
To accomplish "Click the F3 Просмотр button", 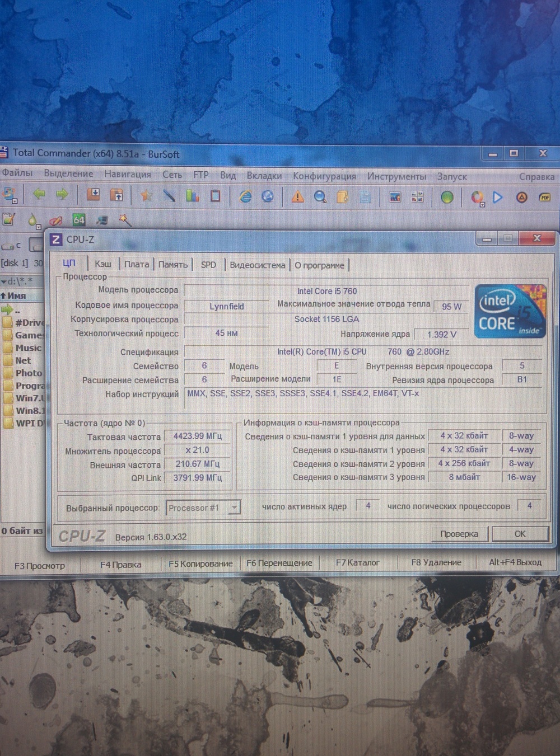I will click(x=39, y=566).
